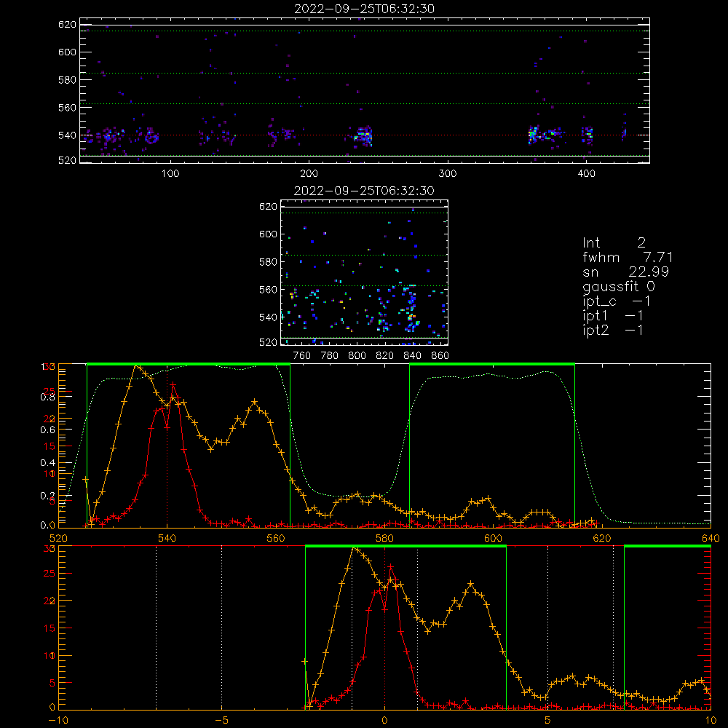Click the bright emission cluster near x=240 in the top image
This screenshot has height=728, width=728.
tap(363, 136)
